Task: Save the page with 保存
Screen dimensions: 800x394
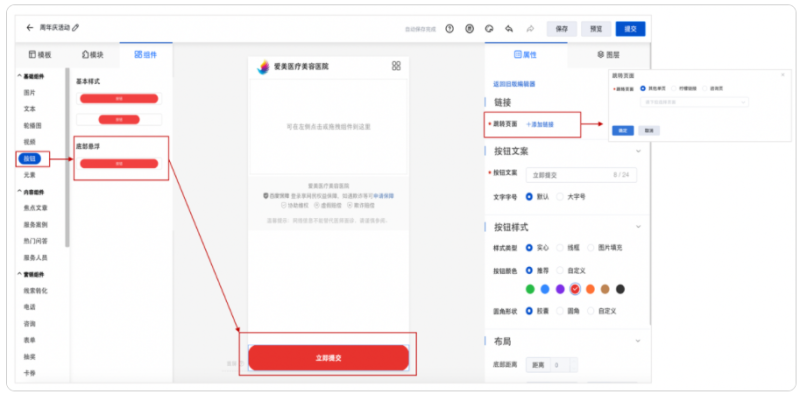Action: 561,29
